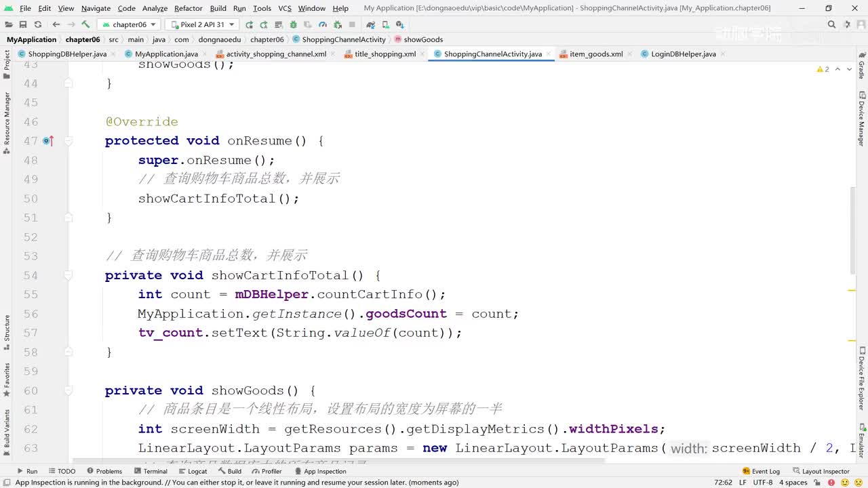Click the user account avatar icon
This screenshot has width=868, height=488.
(x=860, y=24)
